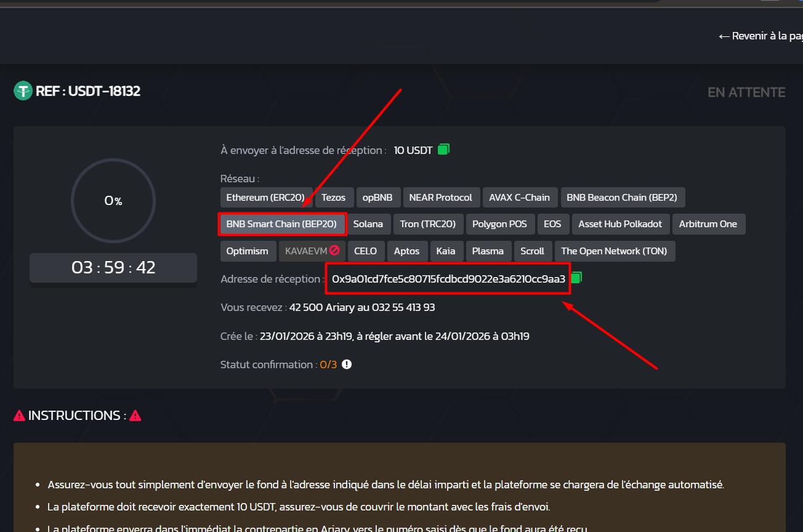Select the Arbitrum One network
803x532 pixels.
pyautogui.click(x=708, y=224)
